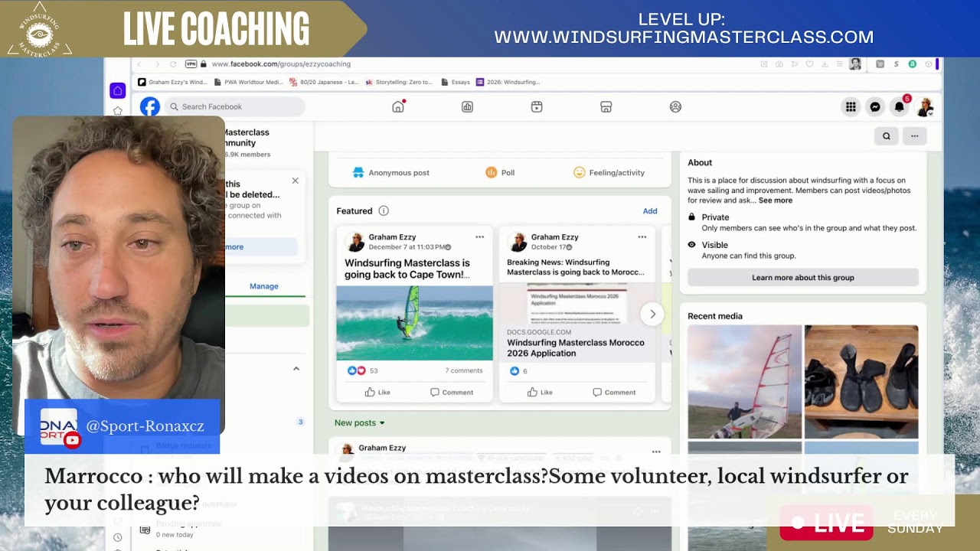Open options menu on the Graham Ezzy new post

pos(655,452)
